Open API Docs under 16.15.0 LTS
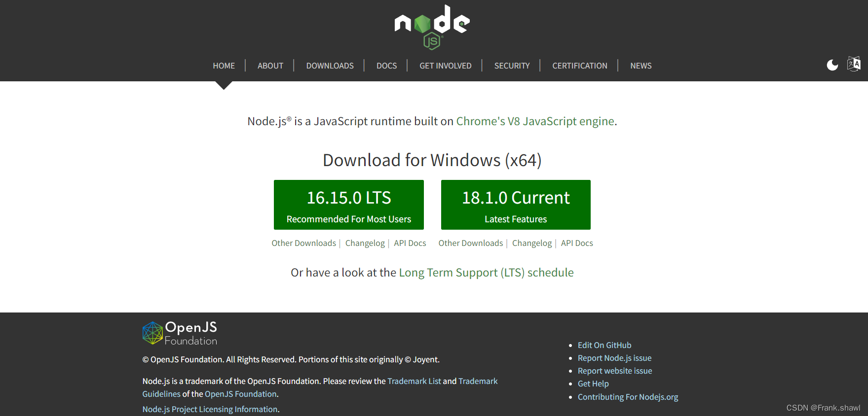 tap(410, 243)
